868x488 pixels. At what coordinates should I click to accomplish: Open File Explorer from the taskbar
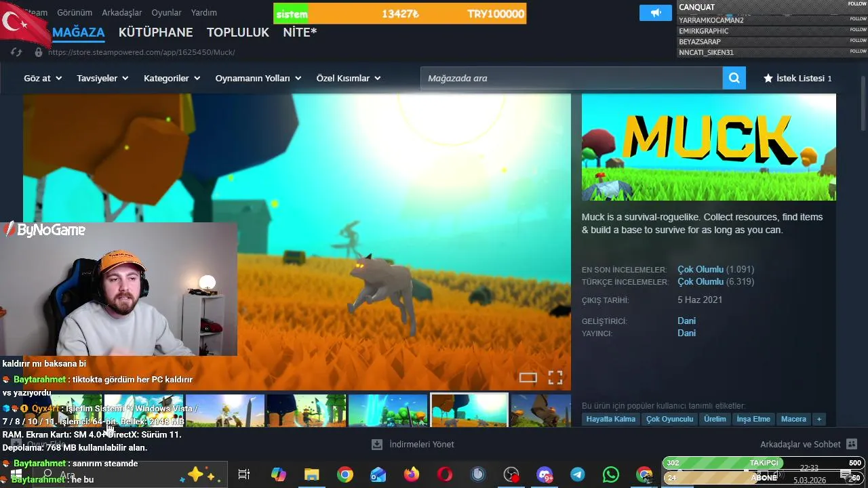click(311, 474)
